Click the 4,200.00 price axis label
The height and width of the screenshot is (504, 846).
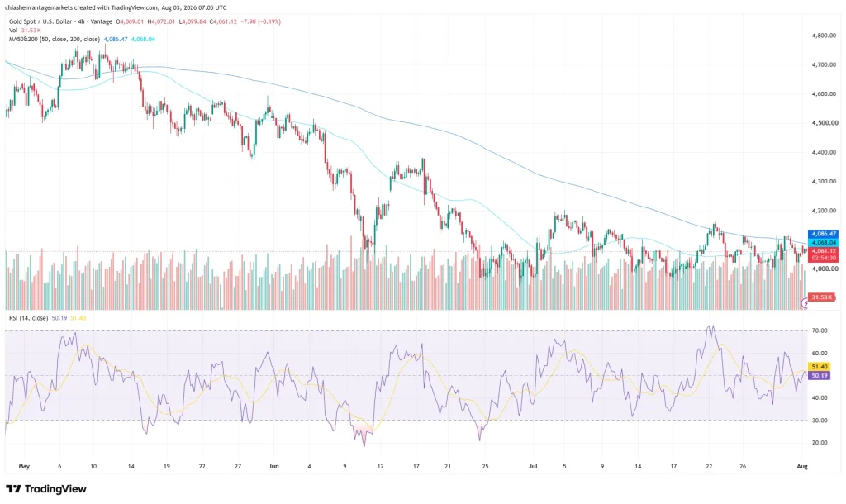coord(825,211)
